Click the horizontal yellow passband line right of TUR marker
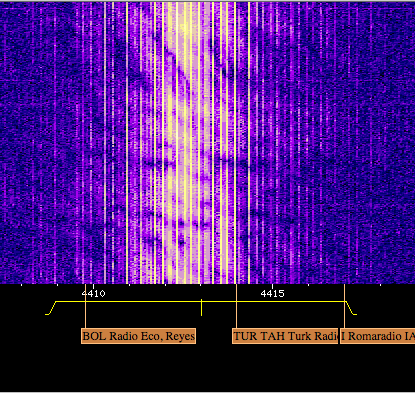The height and width of the screenshot is (393, 415). [290, 302]
